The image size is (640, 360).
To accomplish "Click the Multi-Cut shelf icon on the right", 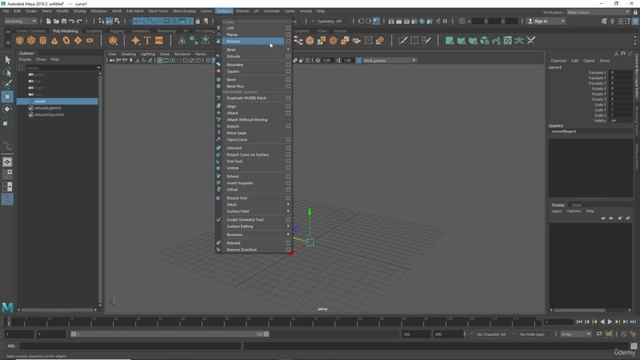I will coord(403,40).
